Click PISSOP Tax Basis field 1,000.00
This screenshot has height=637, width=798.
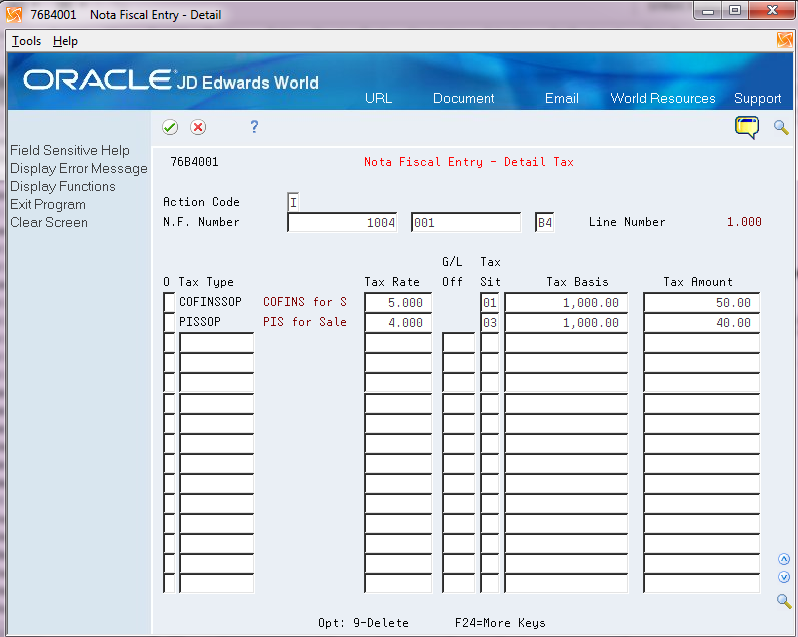coord(566,323)
